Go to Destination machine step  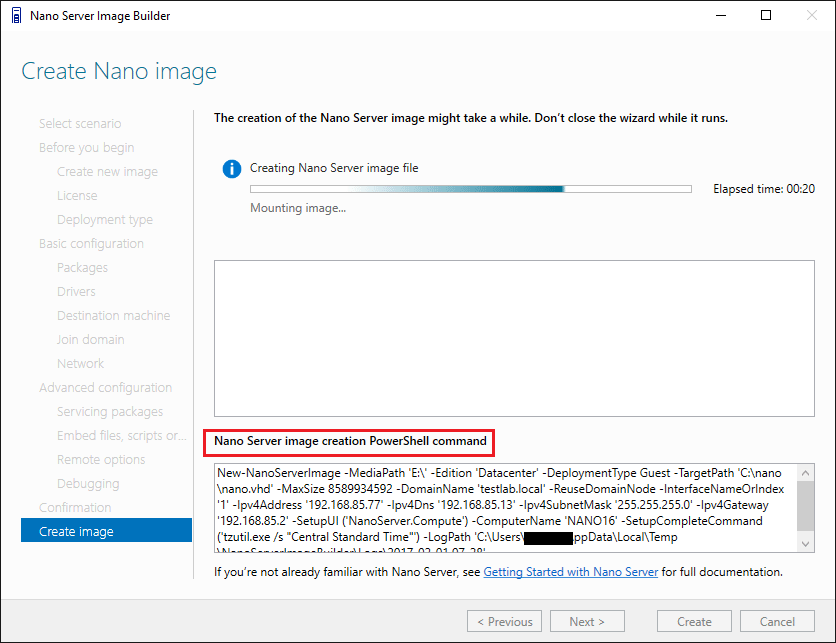pyautogui.click(x=114, y=316)
